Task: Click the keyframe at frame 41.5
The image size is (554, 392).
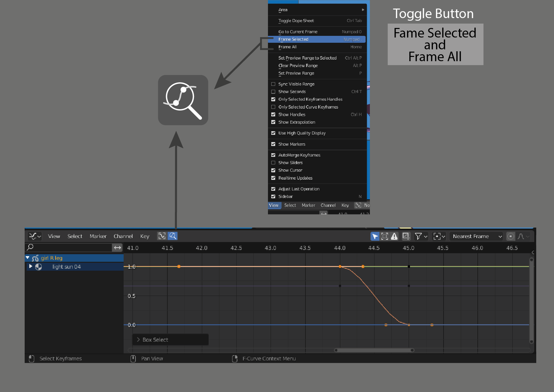Action: [179, 266]
